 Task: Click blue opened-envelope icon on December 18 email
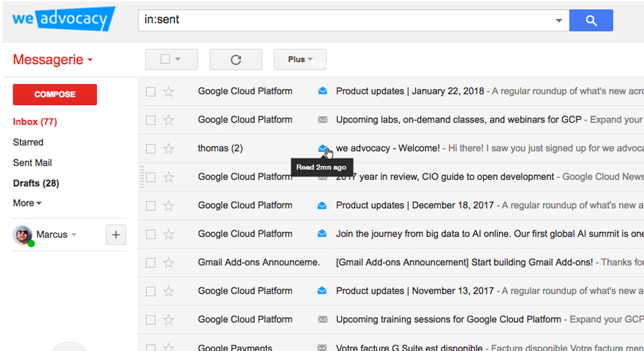(x=323, y=205)
